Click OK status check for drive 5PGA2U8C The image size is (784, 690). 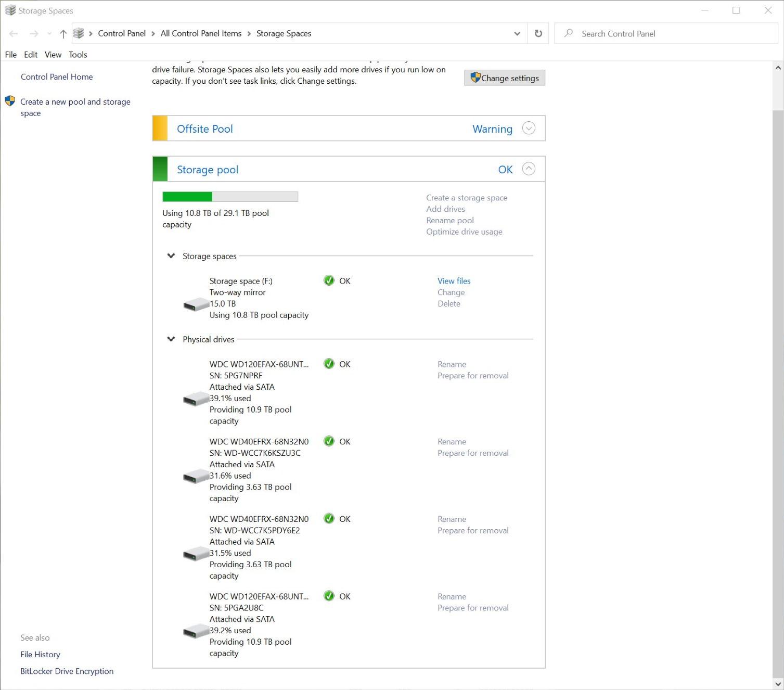(x=329, y=596)
